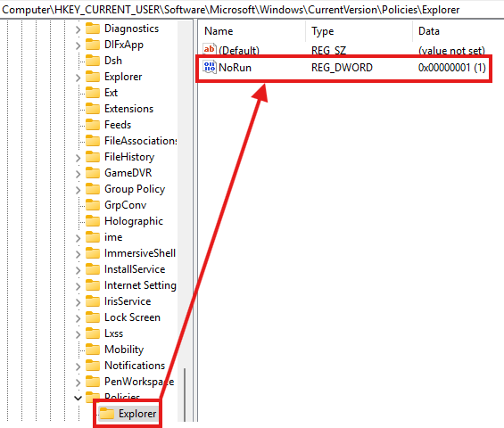Expand the FileHistory tree node

(78, 158)
